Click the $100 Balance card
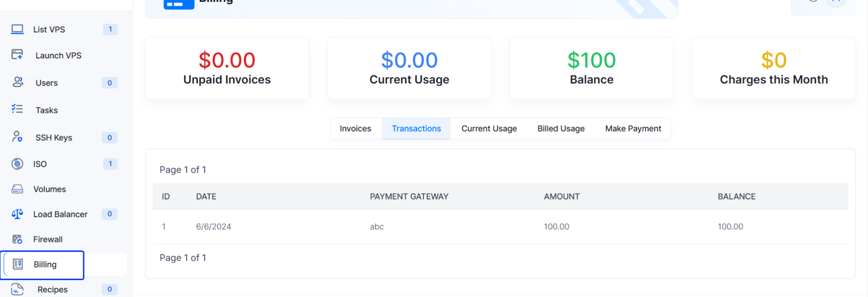Screen dimensions: 868x297 point(591,68)
